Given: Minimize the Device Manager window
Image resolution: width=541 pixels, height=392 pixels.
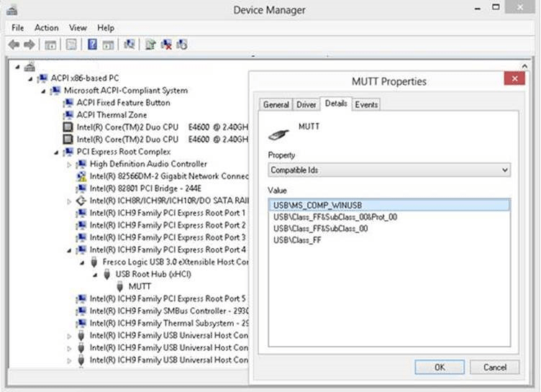Looking at the screenshot, I should click(x=478, y=9).
